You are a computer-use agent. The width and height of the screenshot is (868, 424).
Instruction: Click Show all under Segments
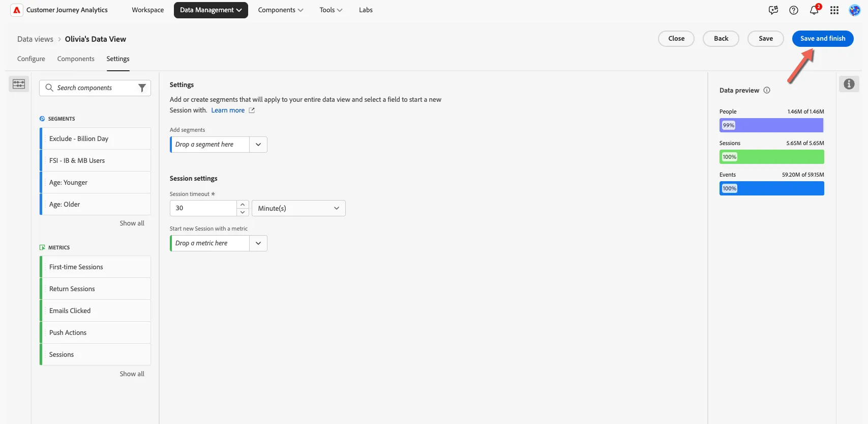point(132,223)
